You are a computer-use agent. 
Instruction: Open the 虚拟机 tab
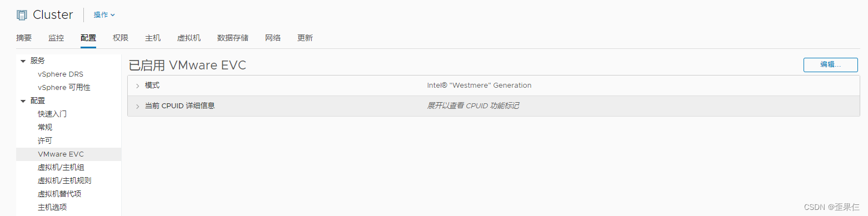coord(189,38)
